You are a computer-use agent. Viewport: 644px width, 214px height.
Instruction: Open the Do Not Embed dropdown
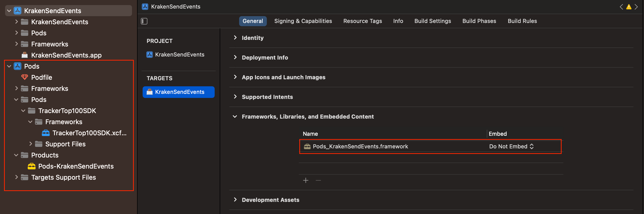point(511,146)
